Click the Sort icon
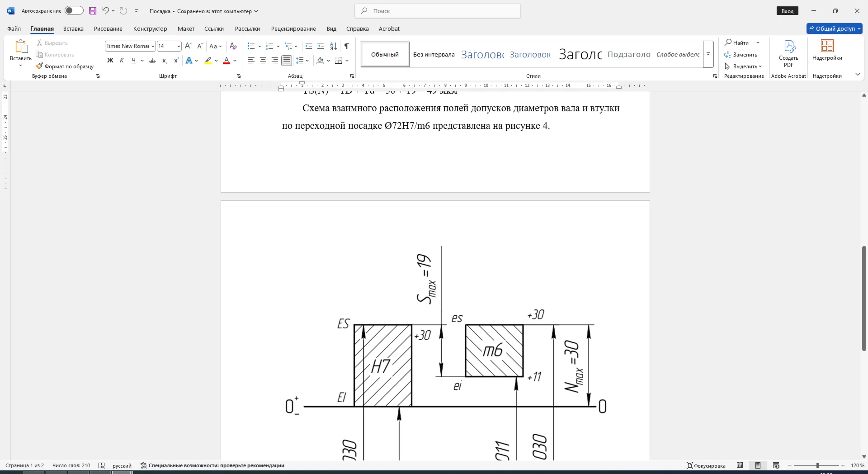 [x=334, y=46]
